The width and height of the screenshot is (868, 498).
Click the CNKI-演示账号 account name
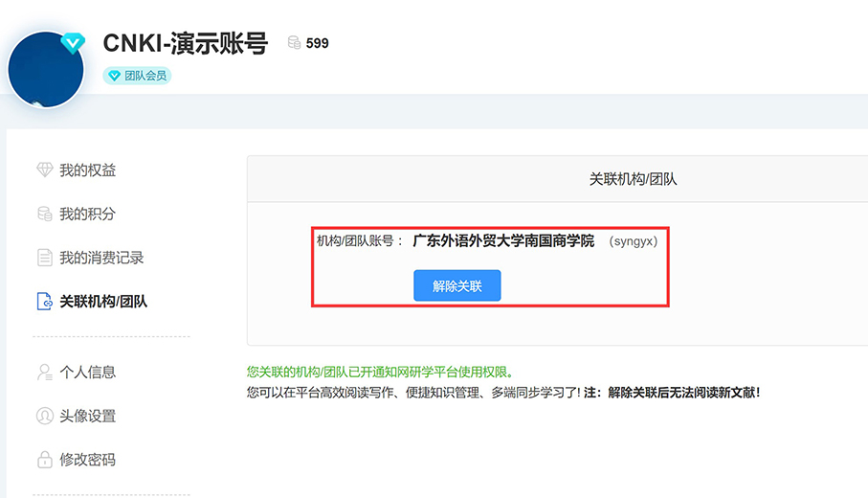186,43
